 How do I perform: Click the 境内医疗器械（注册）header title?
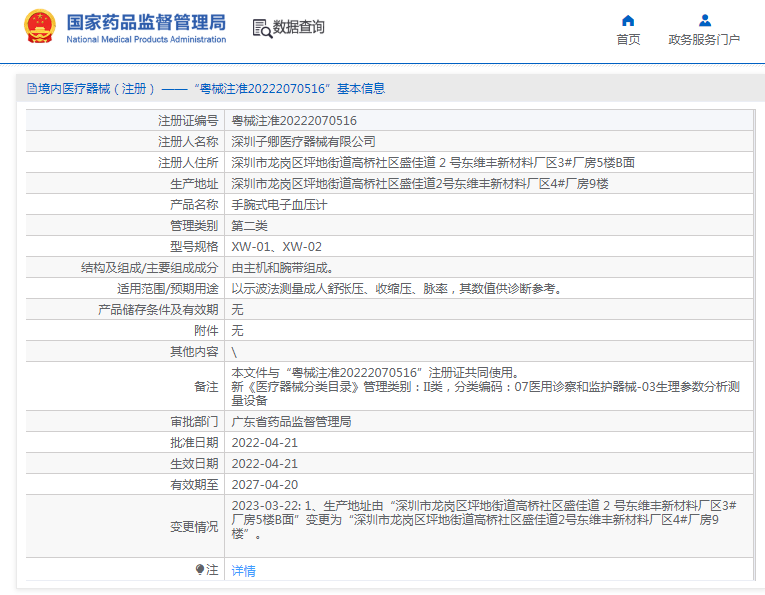pos(97,89)
